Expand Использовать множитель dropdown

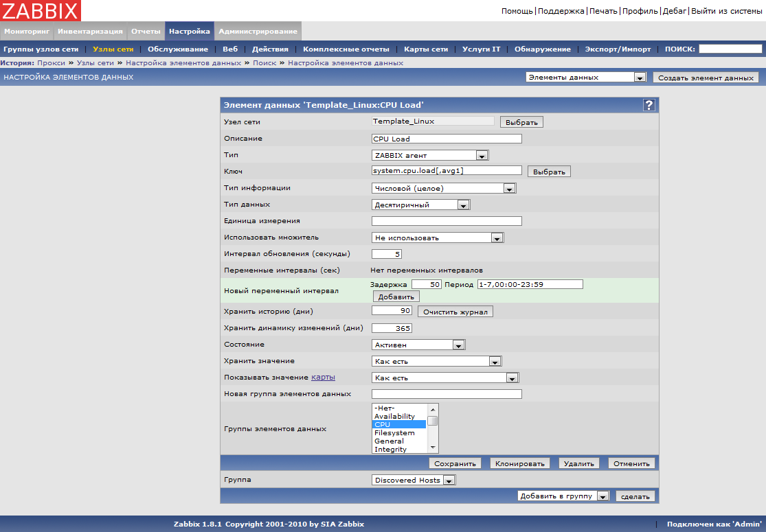click(437, 238)
